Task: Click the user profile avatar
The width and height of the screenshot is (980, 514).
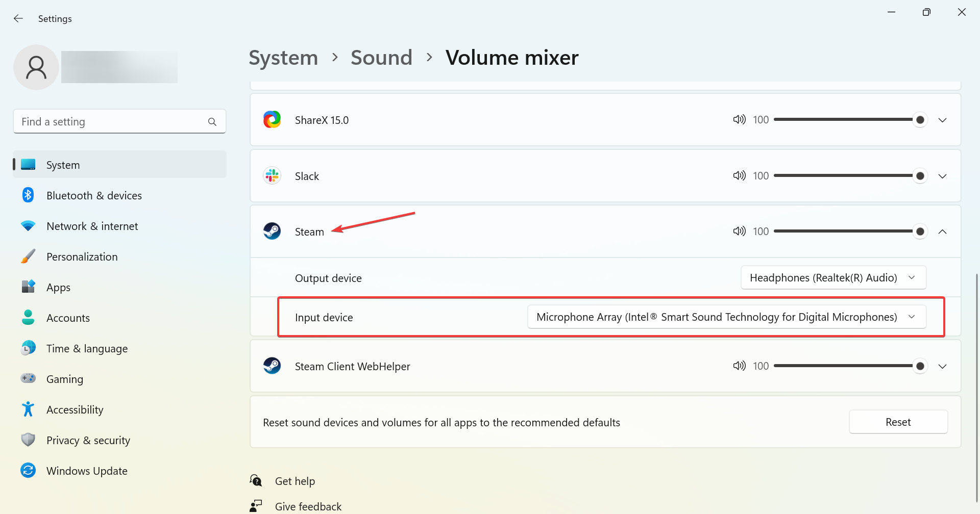Action: coord(36,67)
